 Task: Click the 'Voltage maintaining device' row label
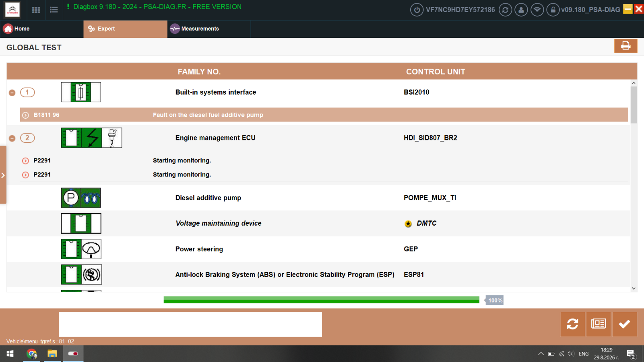(x=219, y=223)
